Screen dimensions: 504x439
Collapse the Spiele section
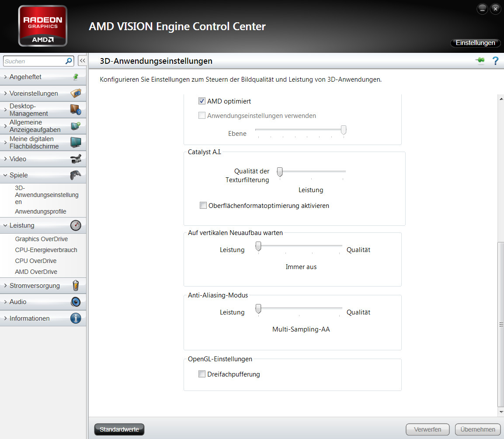43,175
